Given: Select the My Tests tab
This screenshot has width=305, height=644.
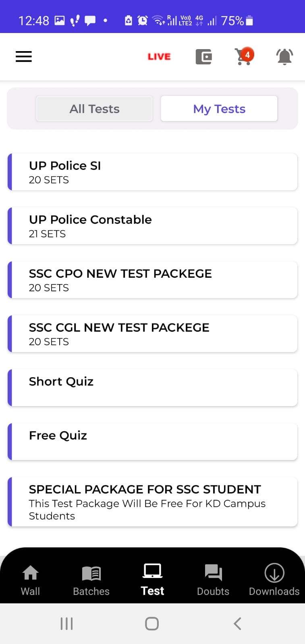Looking at the screenshot, I should click(x=219, y=109).
